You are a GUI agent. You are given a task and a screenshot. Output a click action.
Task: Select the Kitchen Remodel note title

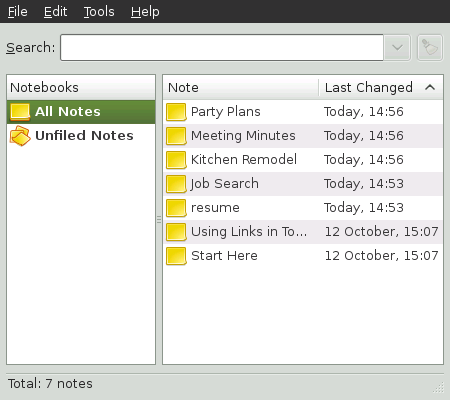click(244, 160)
